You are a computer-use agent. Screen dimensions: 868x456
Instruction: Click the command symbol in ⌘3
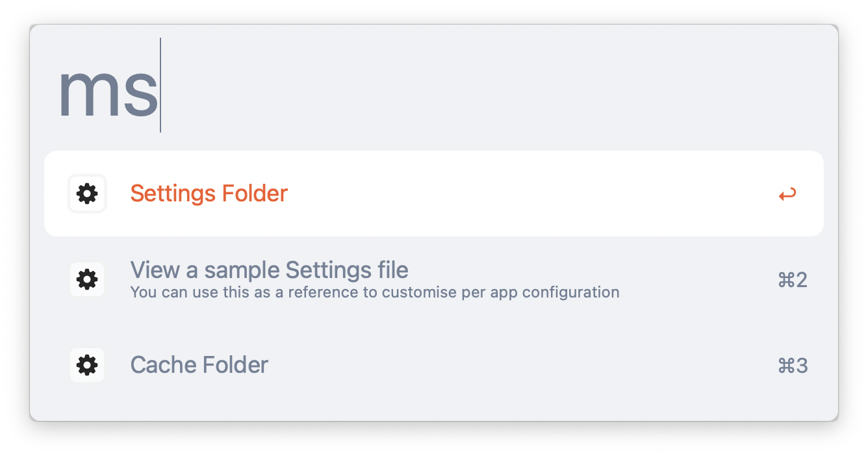click(785, 366)
